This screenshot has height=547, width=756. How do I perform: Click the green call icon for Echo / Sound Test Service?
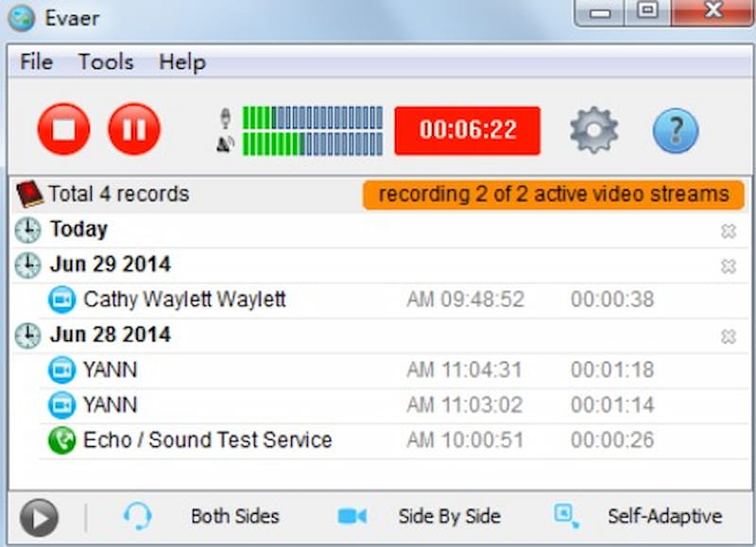click(62, 440)
